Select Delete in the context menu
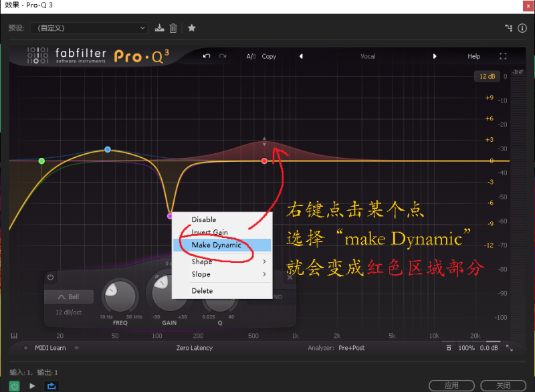The width and height of the screenshot is (535, 392). 203,291
